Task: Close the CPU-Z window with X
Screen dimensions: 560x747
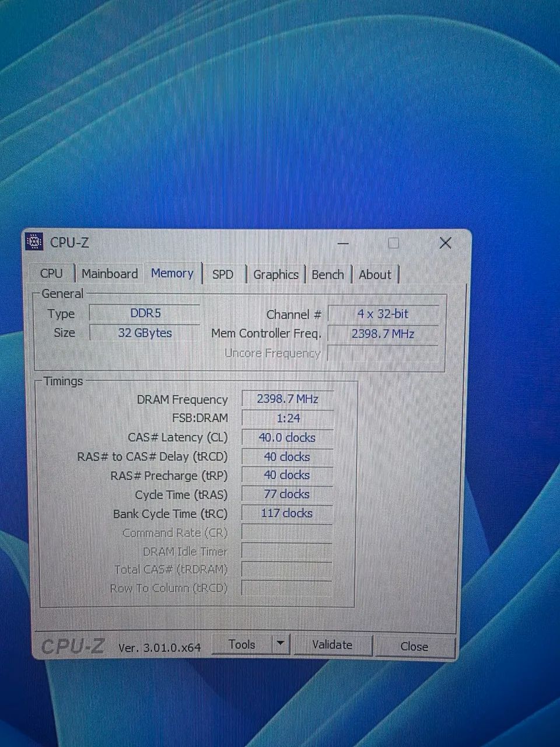Action: point(446,243)
